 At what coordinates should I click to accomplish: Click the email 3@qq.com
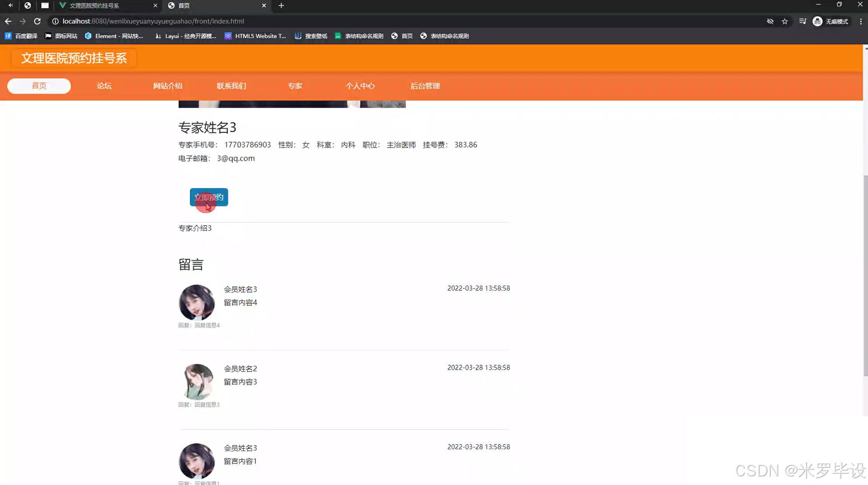[x=236, y=158]
